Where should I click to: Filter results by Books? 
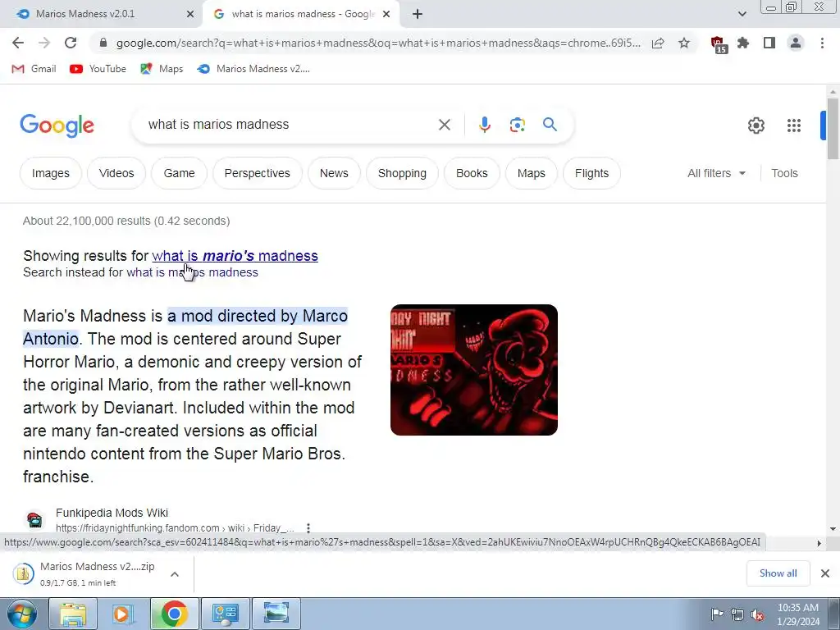(x=472, y=173)
